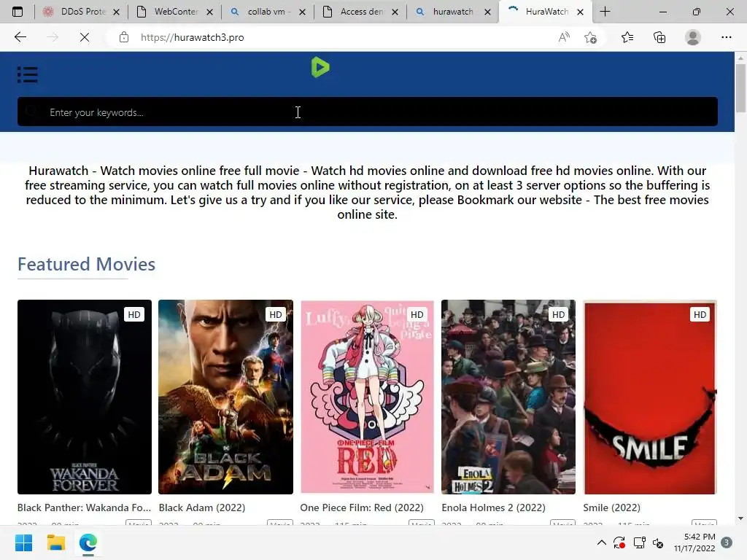Open Smile (2022) title link
The image size is (747, 560).
(612, 507)
